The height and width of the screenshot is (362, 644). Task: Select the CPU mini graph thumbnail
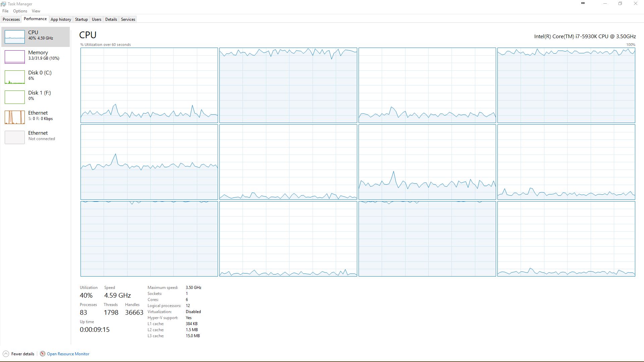(x=15, y=37)
